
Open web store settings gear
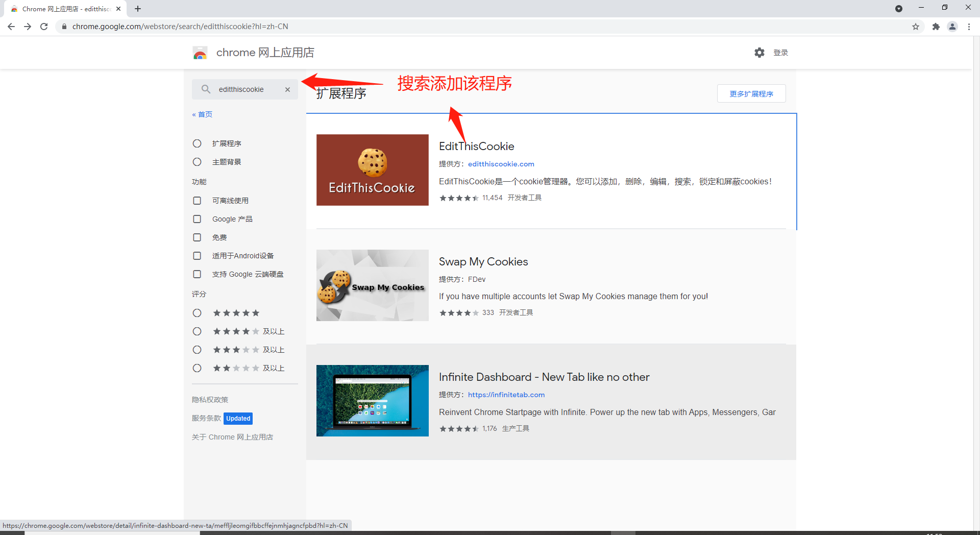tap(759, 53)
